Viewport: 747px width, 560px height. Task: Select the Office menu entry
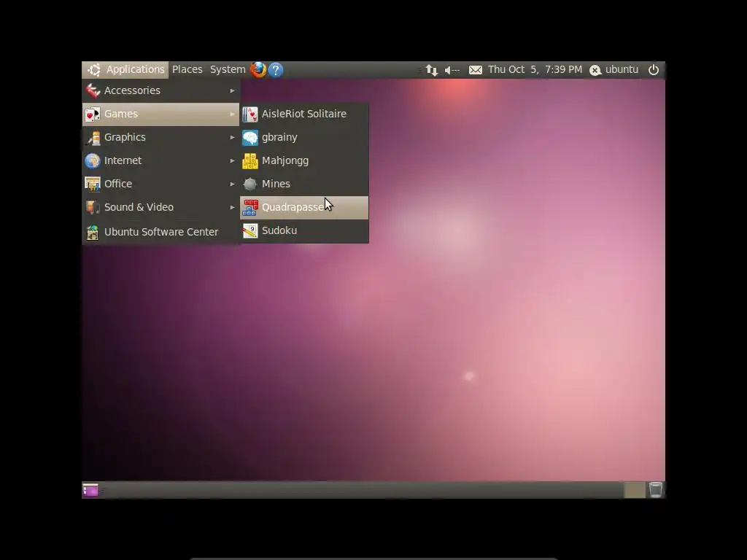(x=160, y=184)
